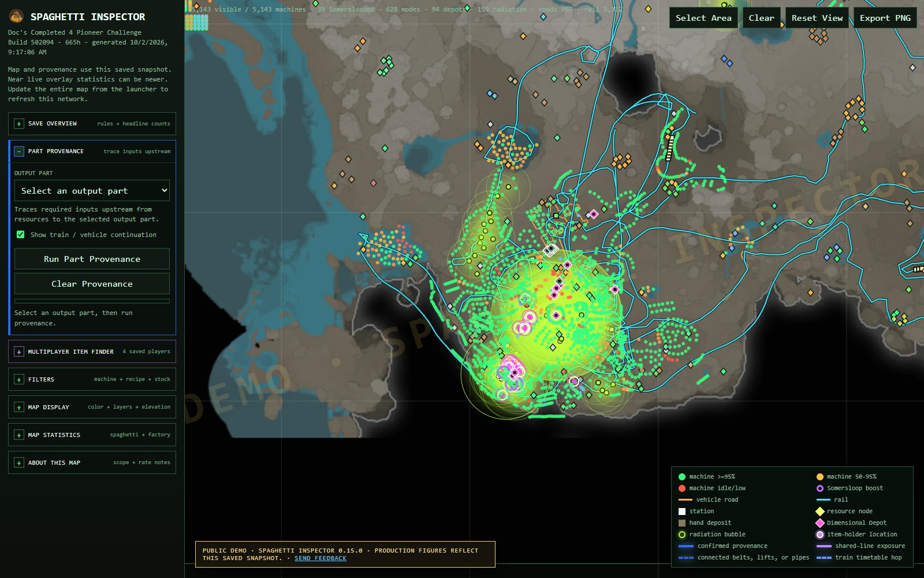Viewport: 924px width, 578px height.
Task: Click the red machine idle/low legend dot
Action: [682, 488]
